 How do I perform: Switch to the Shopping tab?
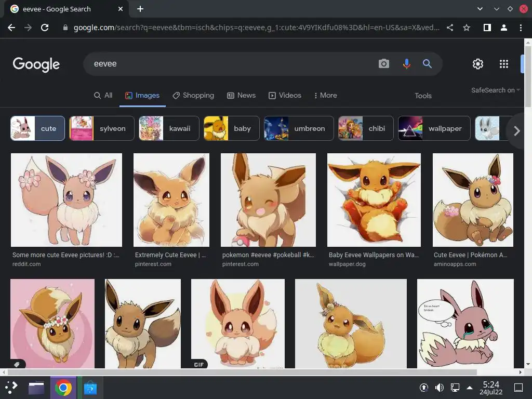pos(193,96)
